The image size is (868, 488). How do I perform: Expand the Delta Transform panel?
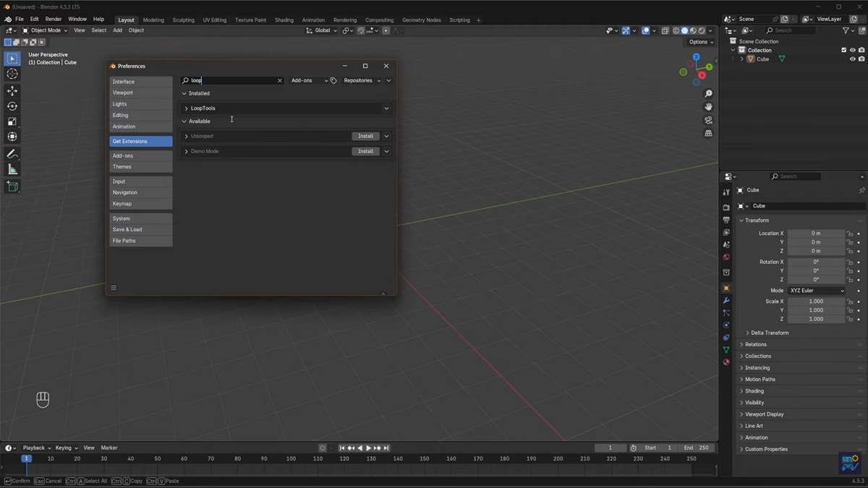click(770, 333)
